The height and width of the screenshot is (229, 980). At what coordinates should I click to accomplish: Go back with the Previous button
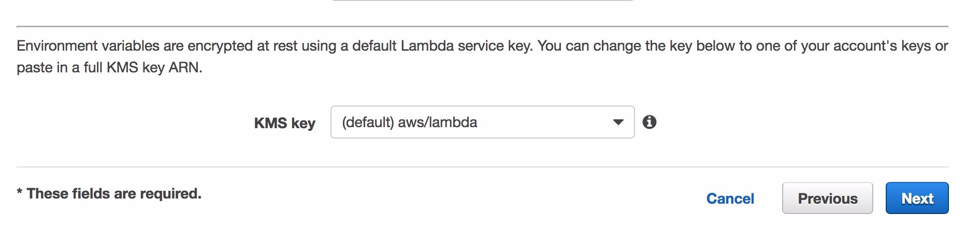(x=827, y=199)
